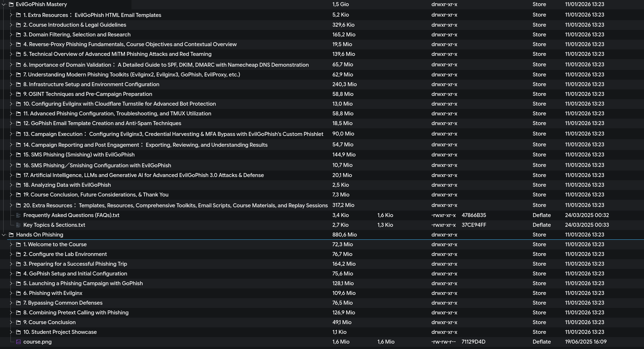Select Course Introduction & Legal Guidelines folder
The image size is (644, 349).
coord(75,25)
